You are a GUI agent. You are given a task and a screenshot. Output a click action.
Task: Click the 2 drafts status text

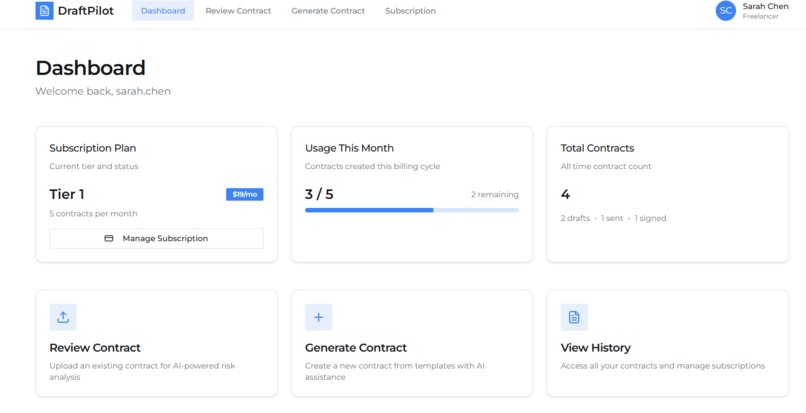tap(575, 218)
